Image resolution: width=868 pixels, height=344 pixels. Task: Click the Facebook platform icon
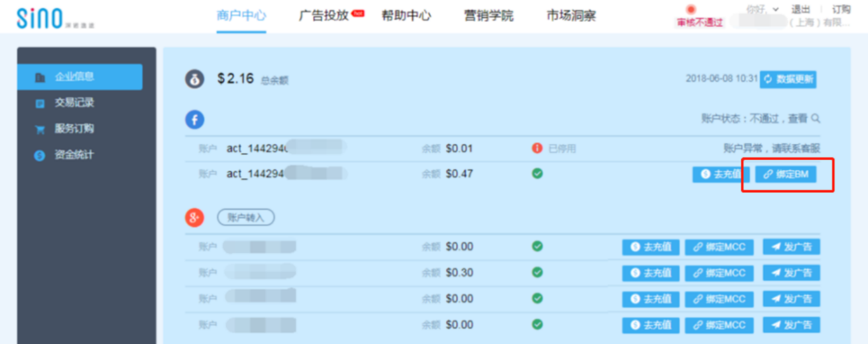tap(194, 119)
